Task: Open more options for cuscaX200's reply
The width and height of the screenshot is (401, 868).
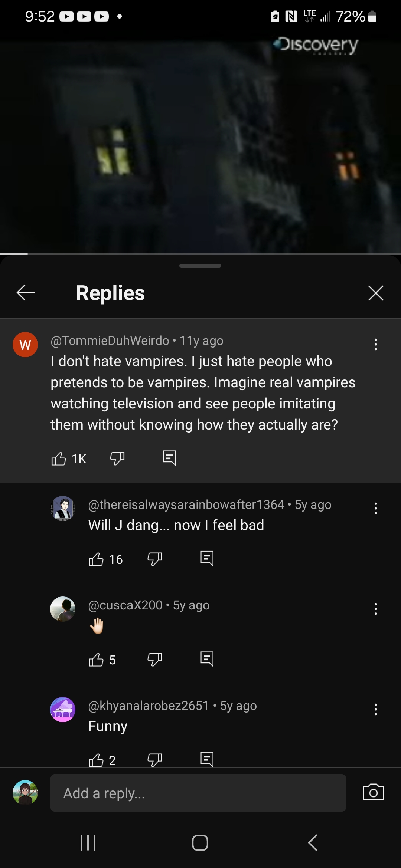Action: tap(376, 609)
